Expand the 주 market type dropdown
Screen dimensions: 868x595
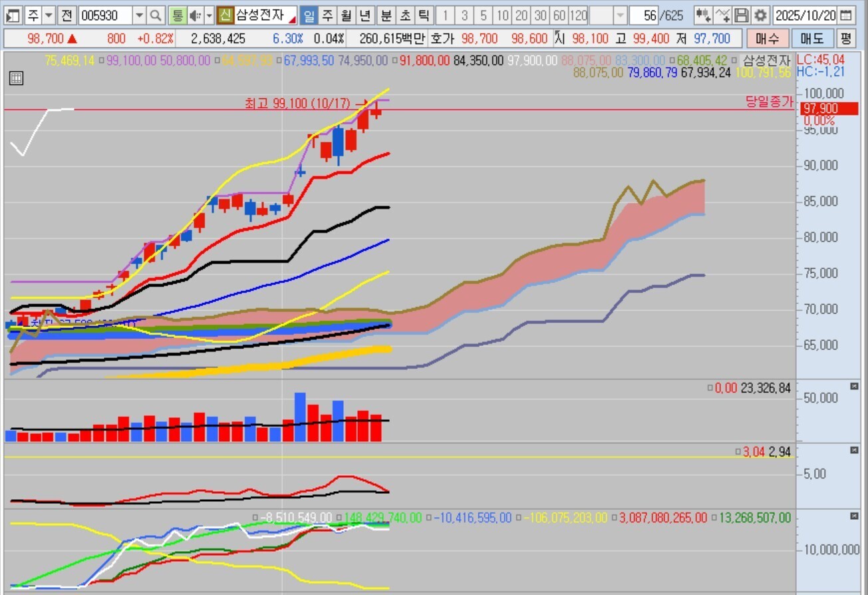pos(49,15)
